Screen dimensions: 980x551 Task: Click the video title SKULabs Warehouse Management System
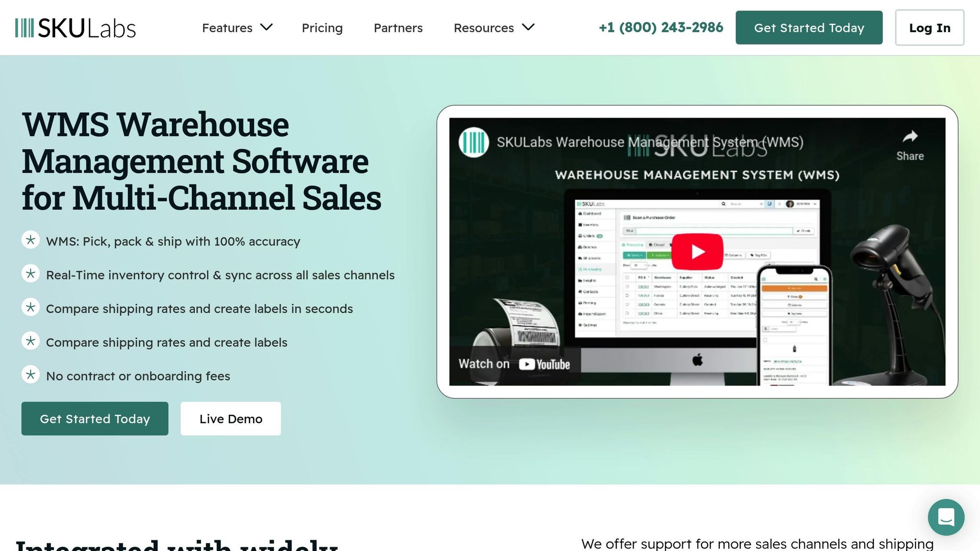click(650, 142)
